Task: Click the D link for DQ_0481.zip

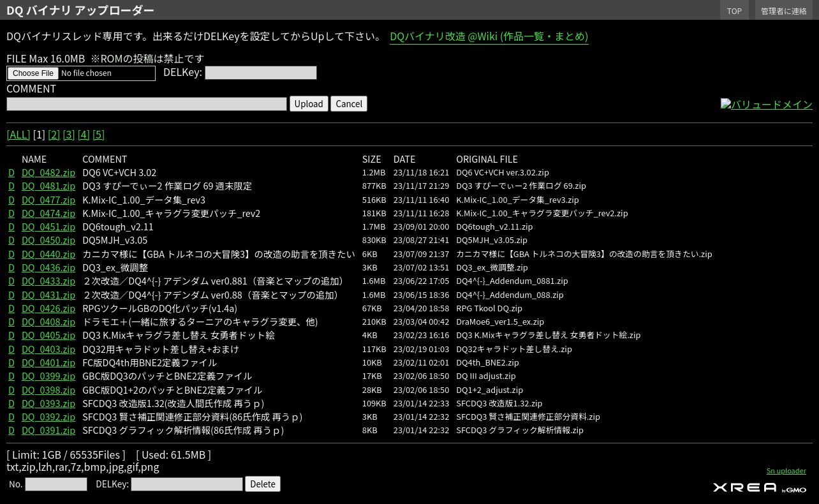Action: (11, 186)
